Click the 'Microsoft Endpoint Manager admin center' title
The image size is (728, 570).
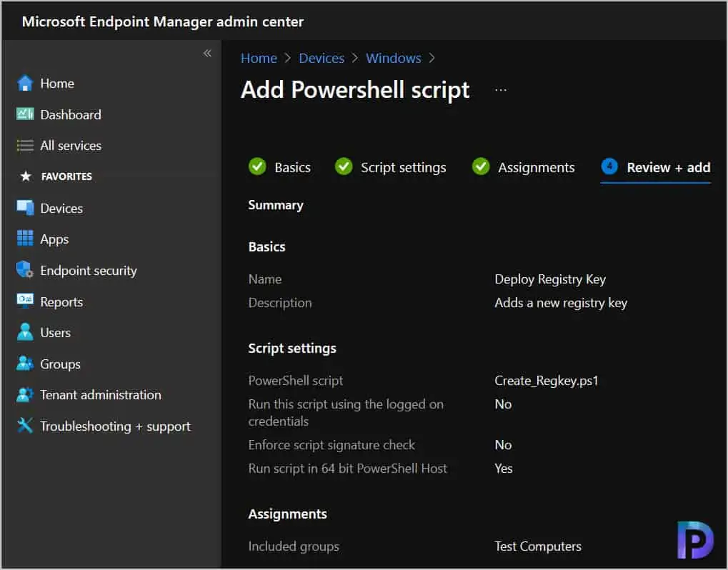pos(163,22)
